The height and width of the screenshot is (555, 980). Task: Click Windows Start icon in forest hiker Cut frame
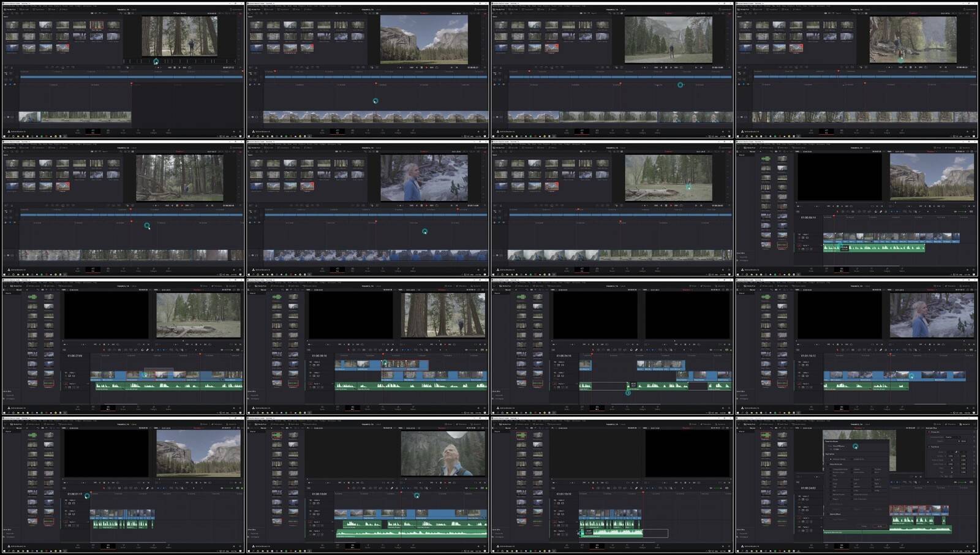click(x=6, y=136)
